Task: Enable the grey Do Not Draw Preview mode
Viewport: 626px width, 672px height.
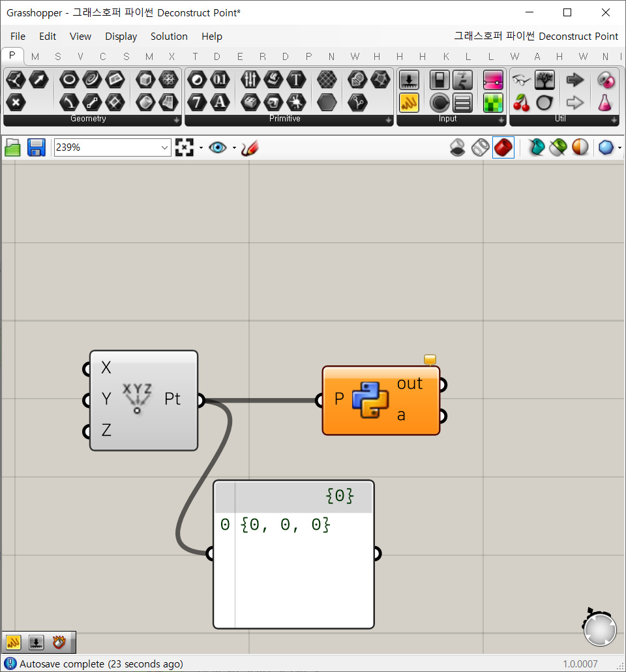Action: click(458, 148)
